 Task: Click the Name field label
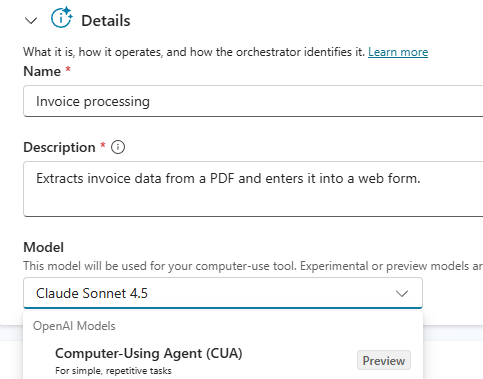[42, 71]
